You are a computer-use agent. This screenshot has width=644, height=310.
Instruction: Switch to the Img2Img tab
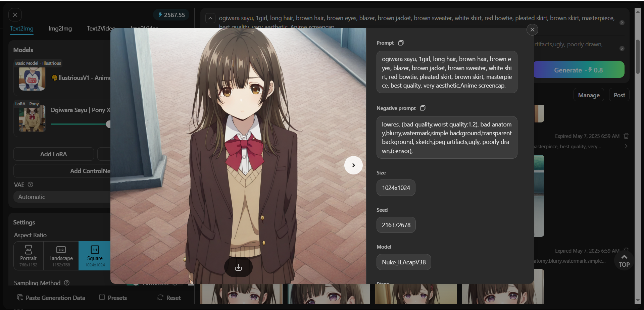pos(60,29)
